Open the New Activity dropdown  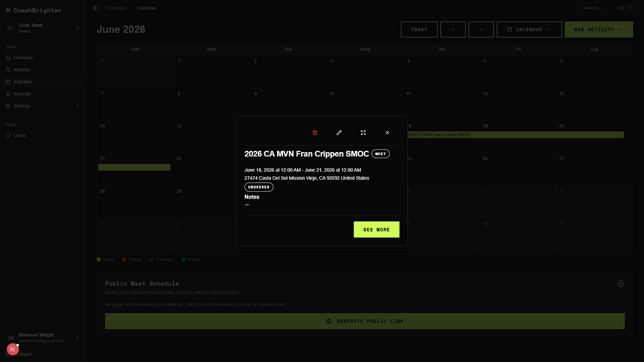[x=598, y=30]
